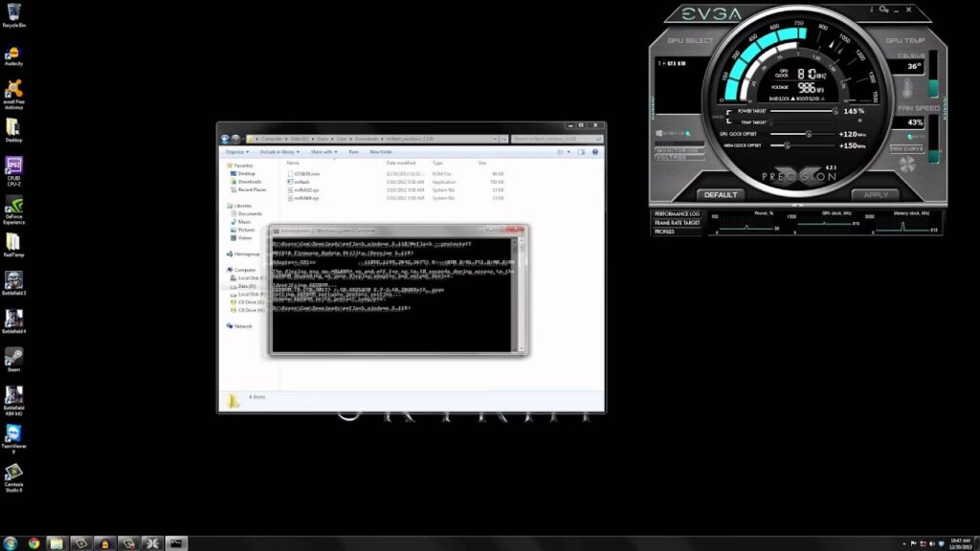980x551 pixels.
Task: Expand the Share with dropdown
Action: point(323,152)
